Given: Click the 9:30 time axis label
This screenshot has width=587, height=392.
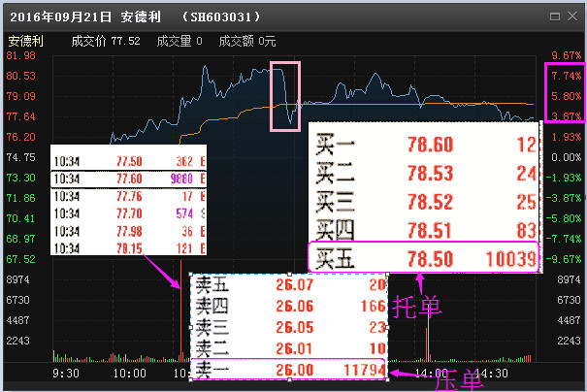Looking at the screenshot, I should coord(66,374).
